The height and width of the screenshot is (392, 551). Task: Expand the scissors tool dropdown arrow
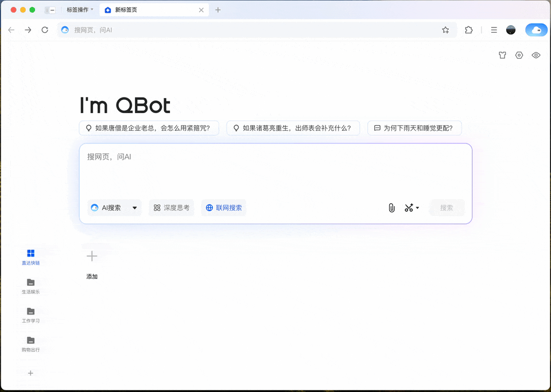417,208
